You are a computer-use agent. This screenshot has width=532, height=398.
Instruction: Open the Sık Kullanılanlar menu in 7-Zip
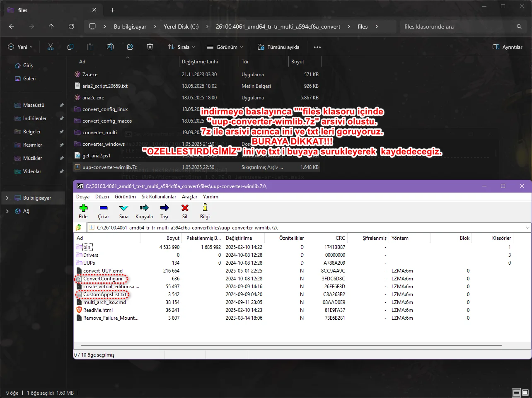(x=159, y=197)
